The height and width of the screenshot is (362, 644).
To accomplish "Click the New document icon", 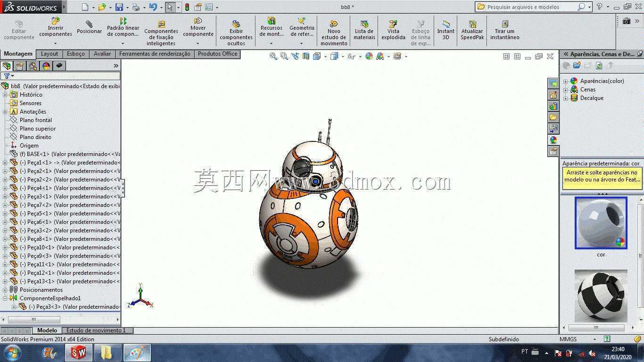I will click(x=85, y=7).
